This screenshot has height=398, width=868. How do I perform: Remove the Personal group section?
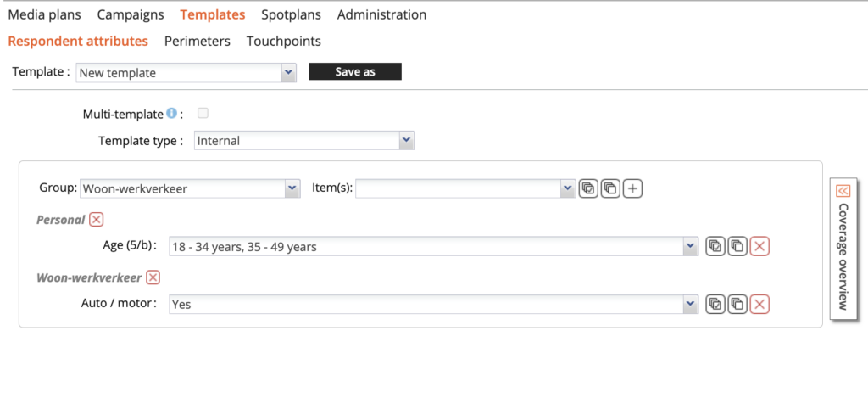tap(97, 220)
